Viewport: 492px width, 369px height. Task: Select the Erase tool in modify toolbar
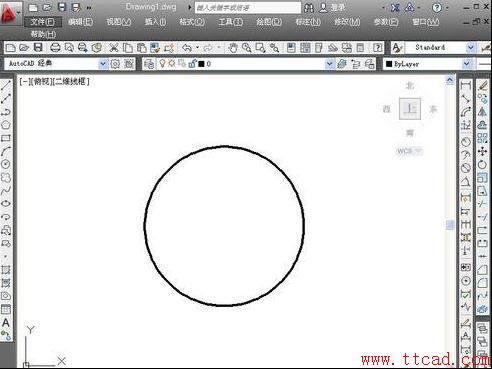(483, 85)
